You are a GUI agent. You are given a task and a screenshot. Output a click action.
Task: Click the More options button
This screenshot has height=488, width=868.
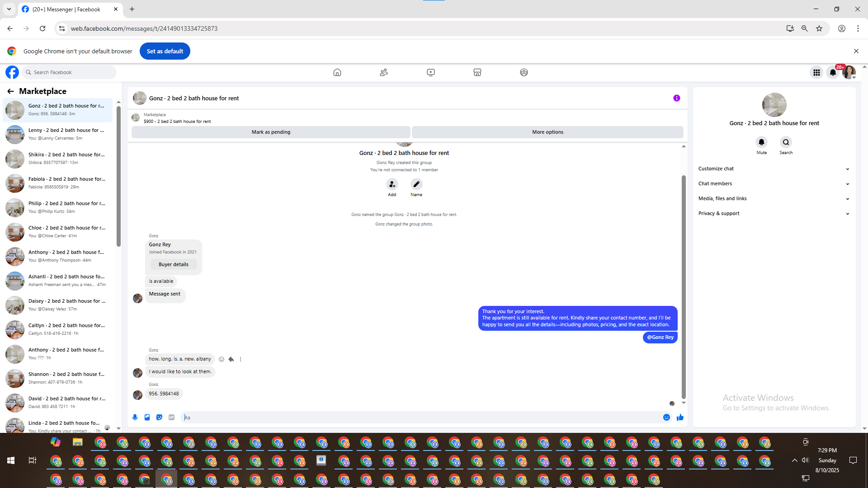click(x=547, y=132)
